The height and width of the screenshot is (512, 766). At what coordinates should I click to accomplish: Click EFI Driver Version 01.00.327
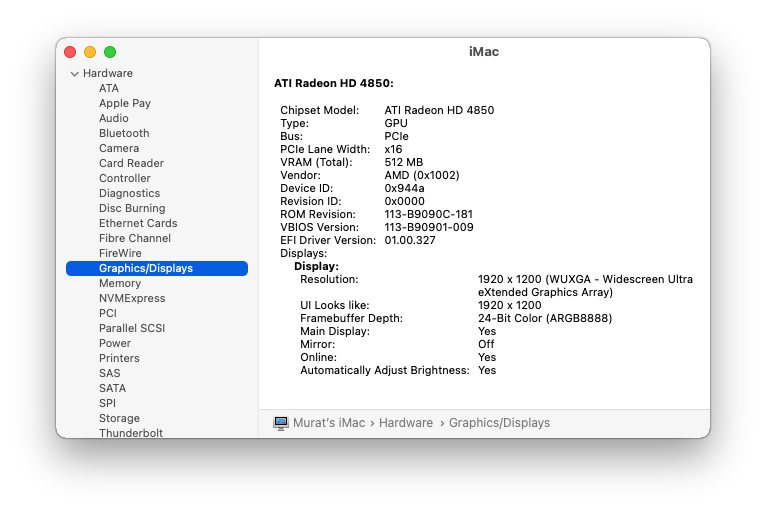point(410,240)
